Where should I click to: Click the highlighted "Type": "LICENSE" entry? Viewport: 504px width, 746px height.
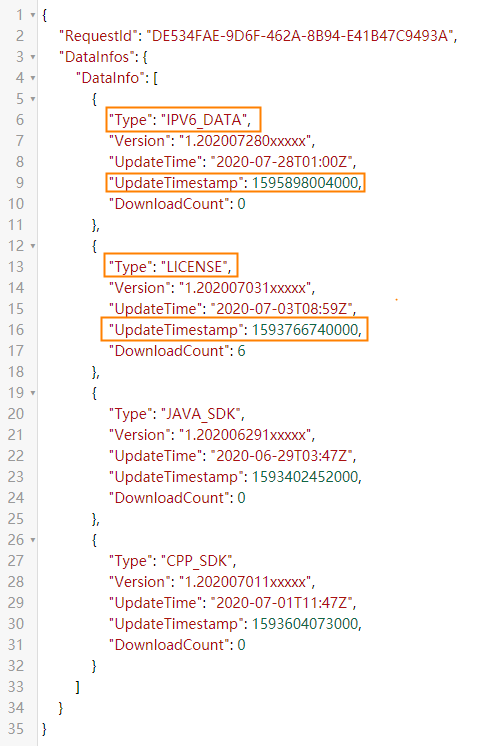click(171, 265)
